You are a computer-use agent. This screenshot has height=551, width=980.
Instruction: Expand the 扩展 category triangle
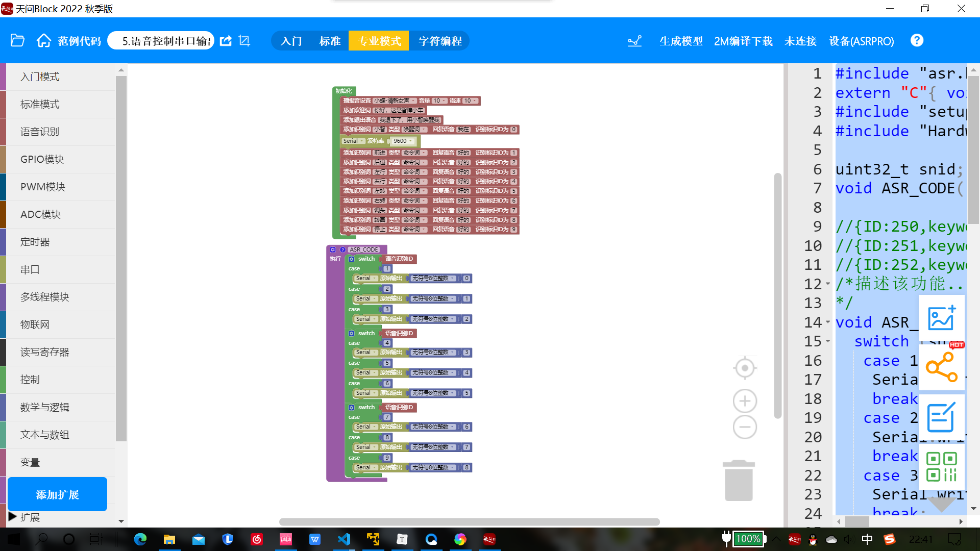coord(13,517)
